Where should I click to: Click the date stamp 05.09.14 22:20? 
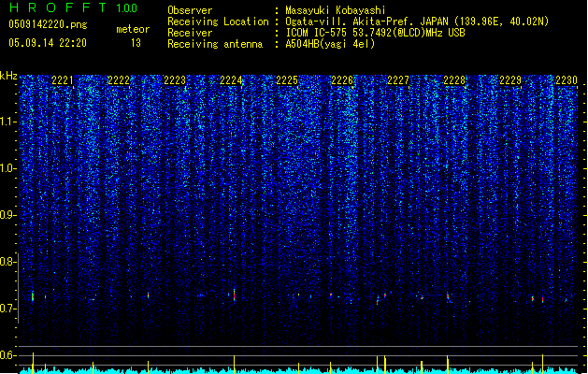tap(48, 43)
